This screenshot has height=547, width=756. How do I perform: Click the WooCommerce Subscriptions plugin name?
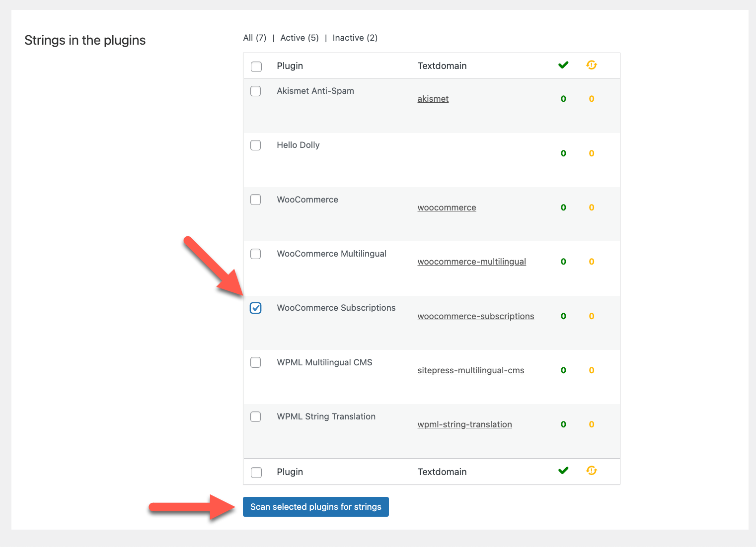(x=336, y=308)
